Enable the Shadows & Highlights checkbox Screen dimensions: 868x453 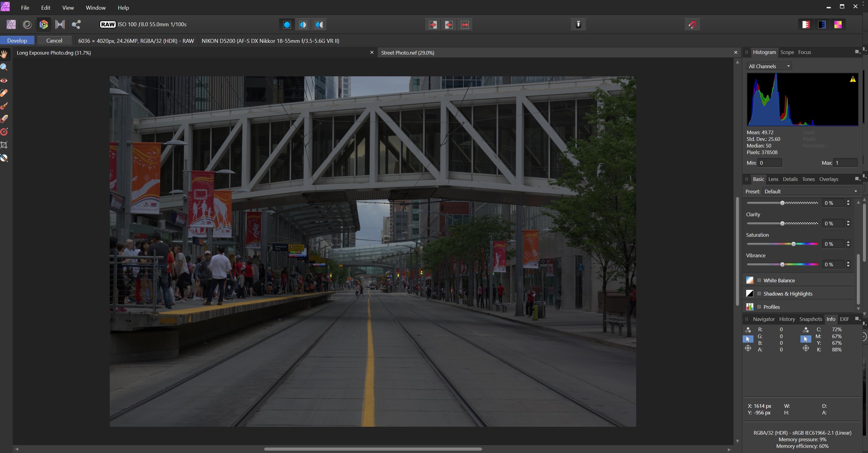[x=759, y=293]
